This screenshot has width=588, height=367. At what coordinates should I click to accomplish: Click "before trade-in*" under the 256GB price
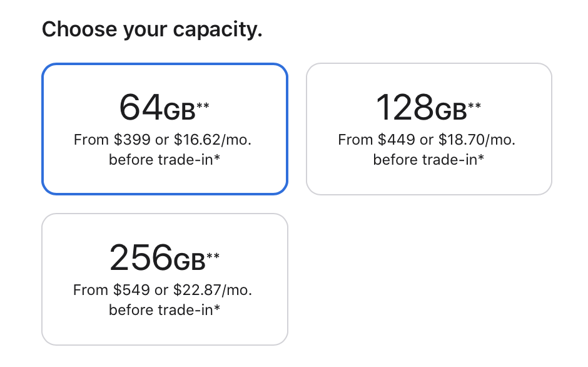point(165,310)
